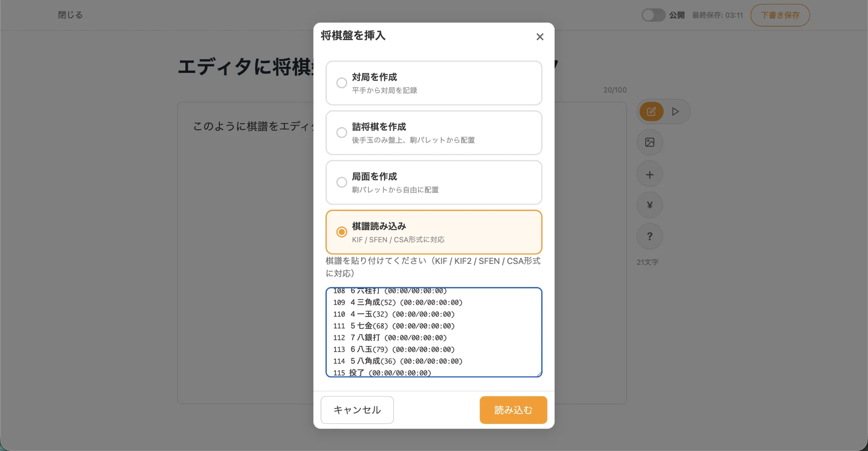Click the 下書き保存 save draft button
Screen dimensions: 868x451
point(780,15)
